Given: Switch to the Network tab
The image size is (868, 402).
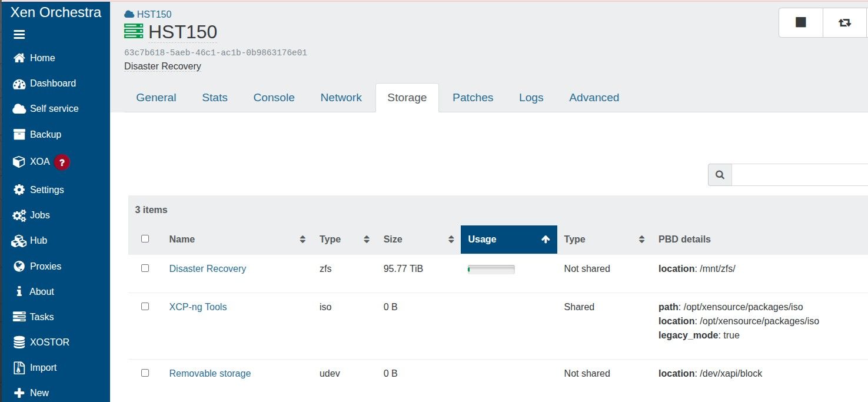Looking at the screenshot, I should click(341, 98).
